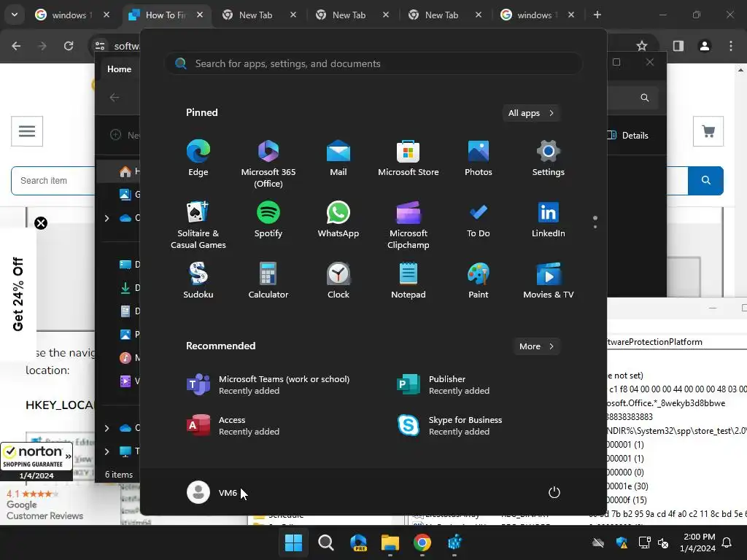Image resolution: width=747 pixels, height=560 pixels.
Task: Open recommended Publisher app
Action: pyautogui.click(x=443, y=385)
